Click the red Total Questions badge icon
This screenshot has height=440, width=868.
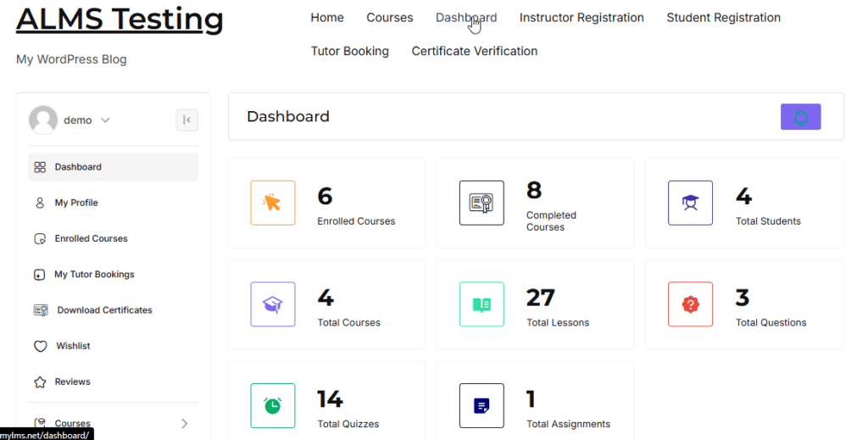[x=690, y=304]
